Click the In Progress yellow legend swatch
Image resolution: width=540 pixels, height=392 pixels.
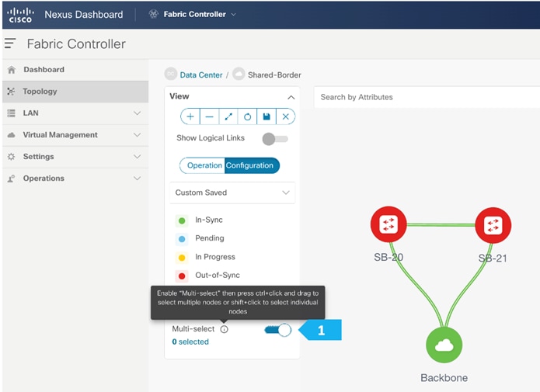tap(182, 258)
